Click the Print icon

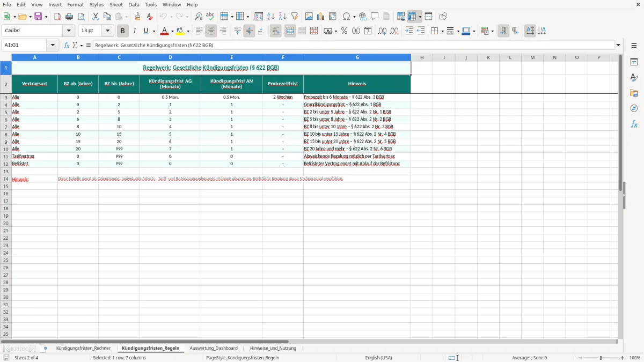[69, 17]
